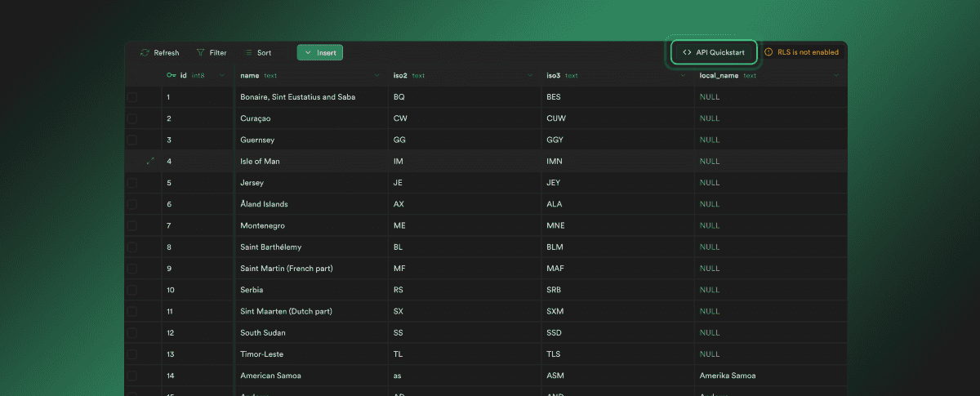Image resolution: width=980 pixels, height=396 pixels.
Task: Click the RLS warning icon
Action: [768, 52]
